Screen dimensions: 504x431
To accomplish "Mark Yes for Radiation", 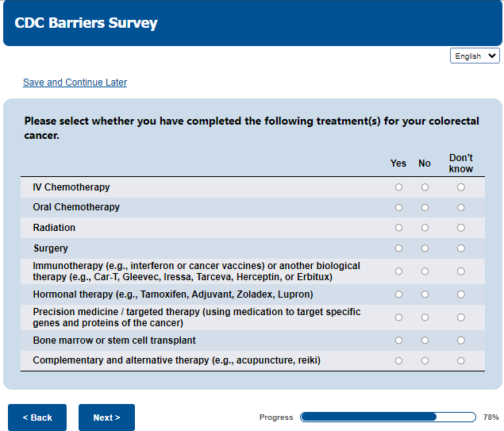I will click(x=398, y=228).
